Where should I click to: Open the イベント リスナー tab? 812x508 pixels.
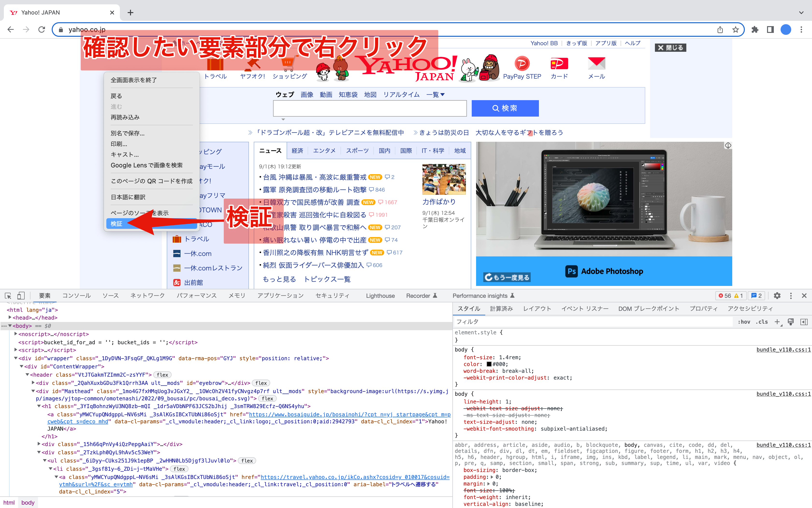[x=585, y=308]
